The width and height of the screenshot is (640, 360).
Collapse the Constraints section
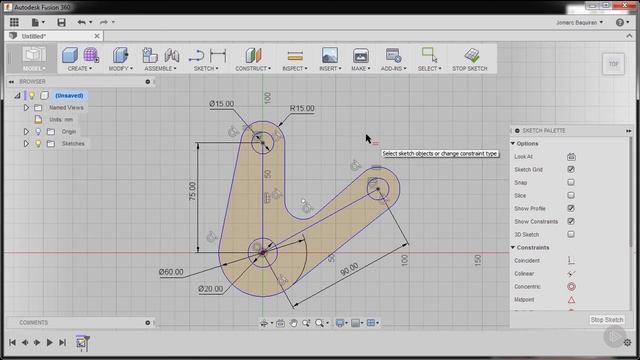pyautogui.click(x=513, y=248)
